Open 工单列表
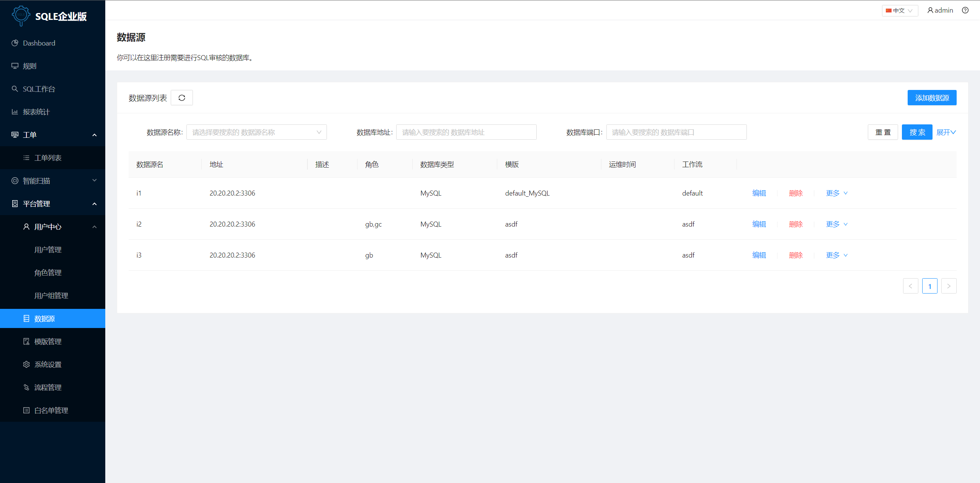980x483 pixels. [52, 158]
